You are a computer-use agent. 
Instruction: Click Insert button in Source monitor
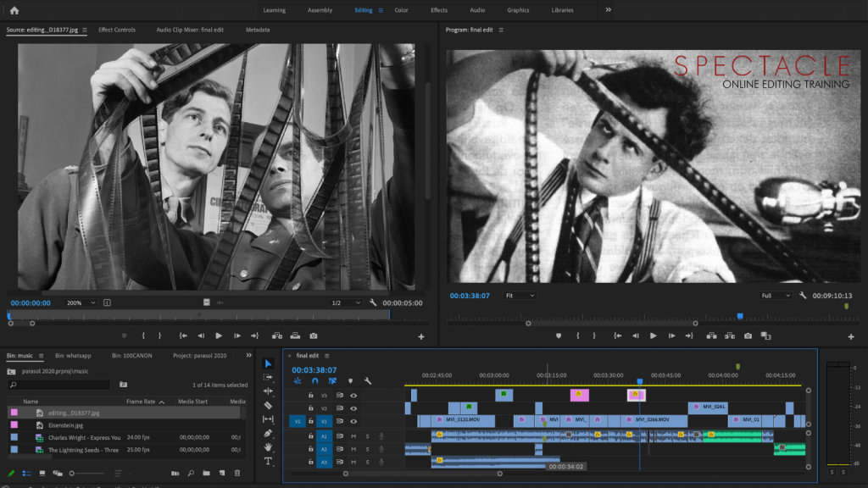click(x=277, y=335)
